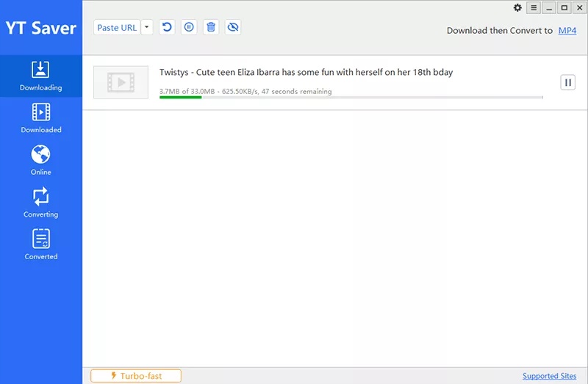Image resolution: width=588 pixels, height=384 pixels.
Task: Click the '3.7MB of 33.0MB' status text
Action: click(x=187, y=91)
